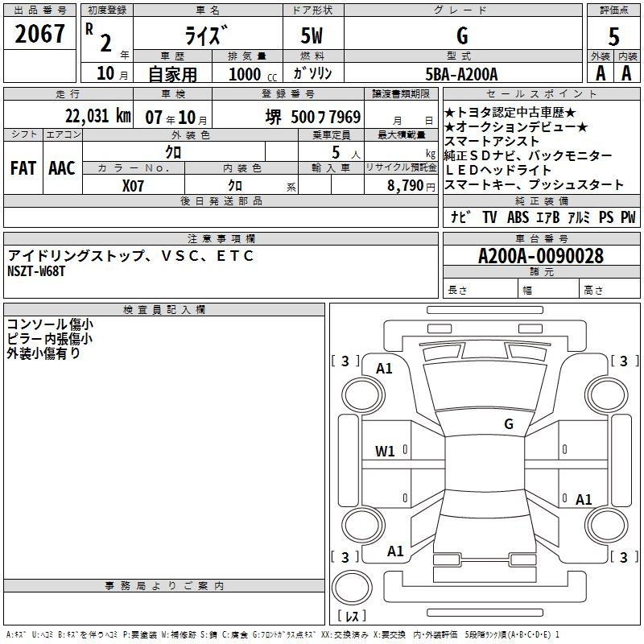Select registration number 堺 500 7 7969
Image resolution: width=644 pixels, height=644 pixels.
[313, 117]
